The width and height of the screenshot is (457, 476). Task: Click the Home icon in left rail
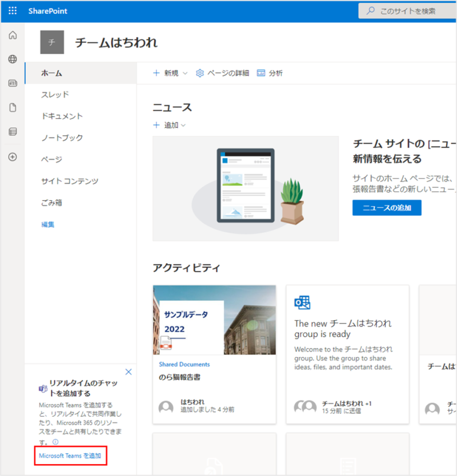point(13,35)
